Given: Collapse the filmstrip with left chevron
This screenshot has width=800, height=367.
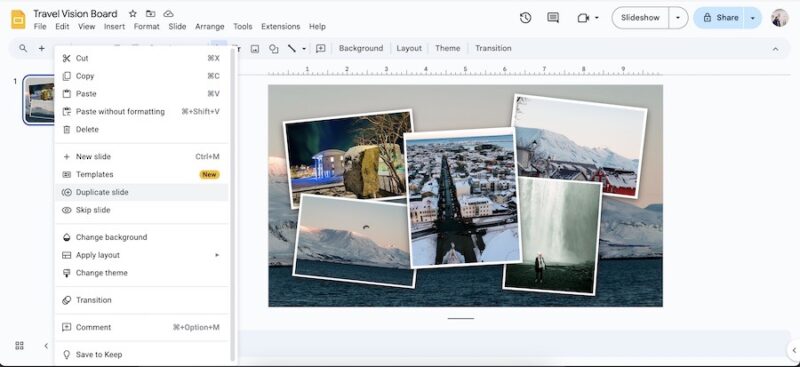Looking at the screenshot, I should coord(46,346).
